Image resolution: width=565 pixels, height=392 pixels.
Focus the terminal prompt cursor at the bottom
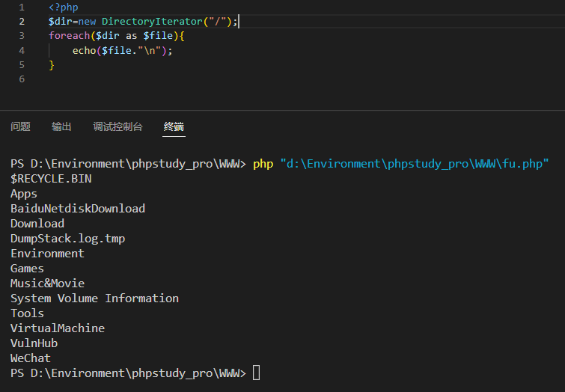(x=256, y=373)
